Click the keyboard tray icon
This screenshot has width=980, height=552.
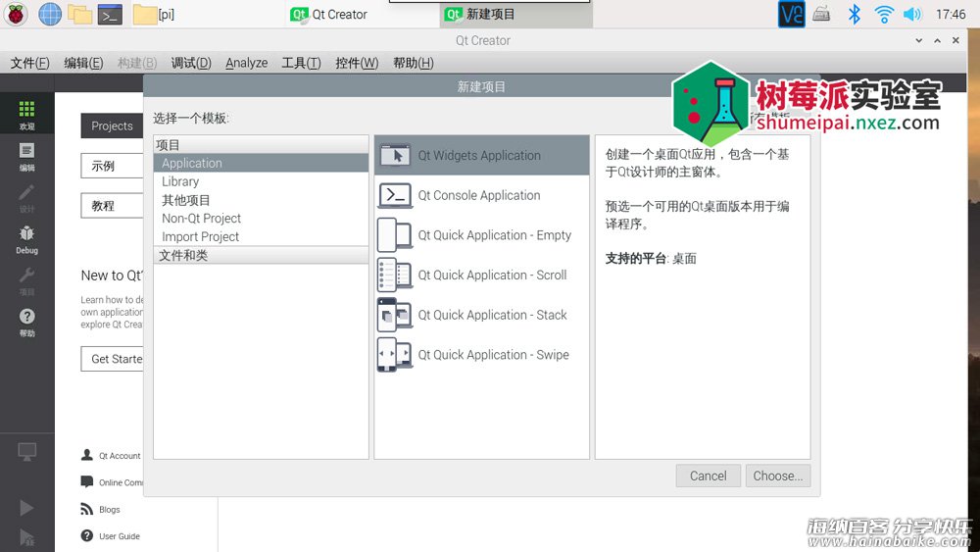(821, 14)
